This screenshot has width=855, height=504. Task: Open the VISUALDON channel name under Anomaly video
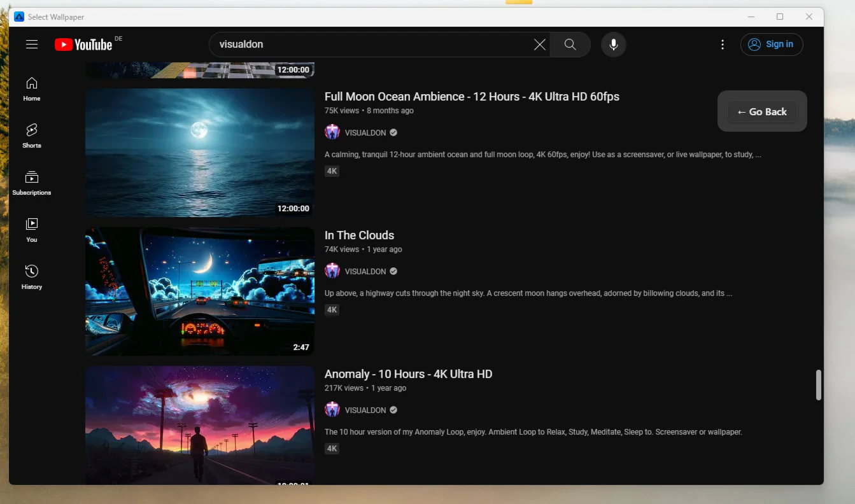point(365,410)
